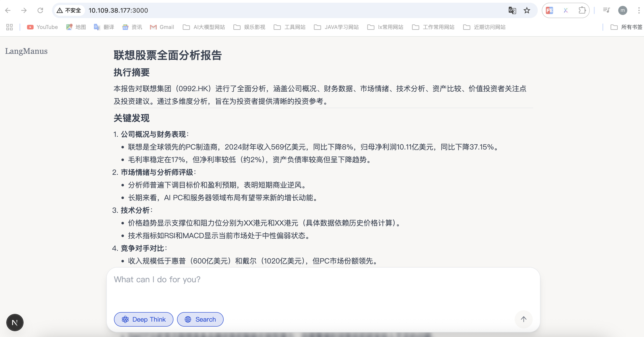Open the browser extensions puzzle icon

click(x=582, y=10)
